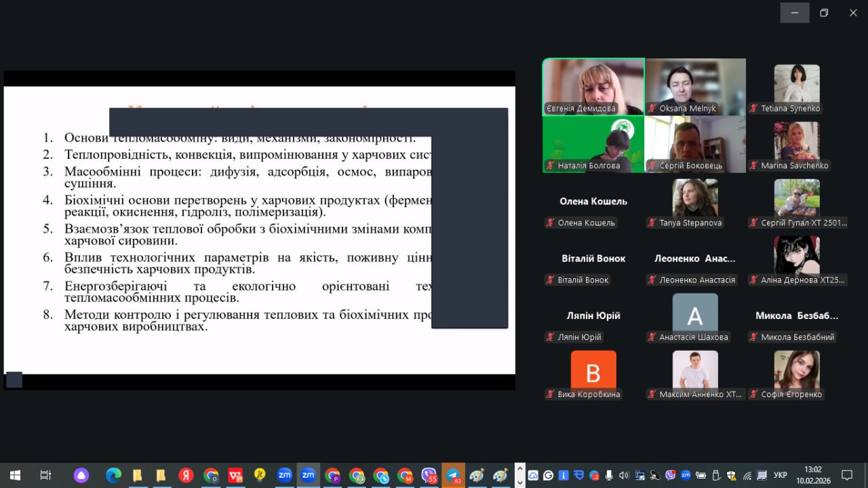
Task: Open the Windows Start menu
Action: (x=14, y=475)
